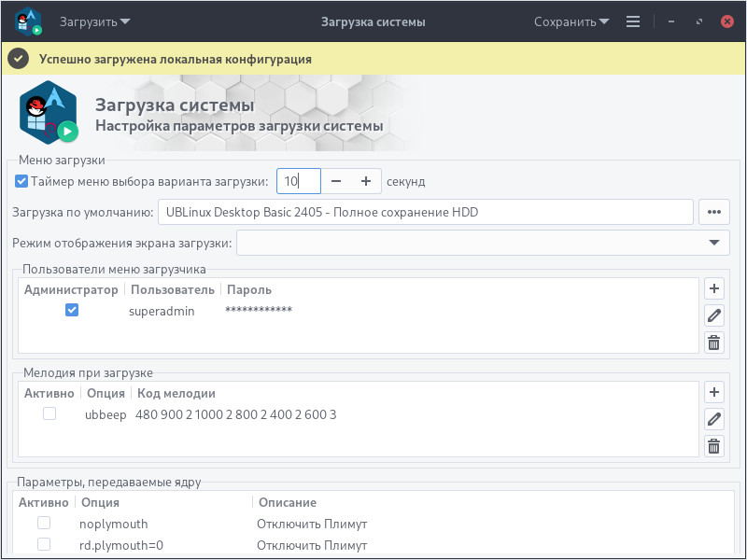
Task: Select the noplymouth option text
Action: coord(113,524)
